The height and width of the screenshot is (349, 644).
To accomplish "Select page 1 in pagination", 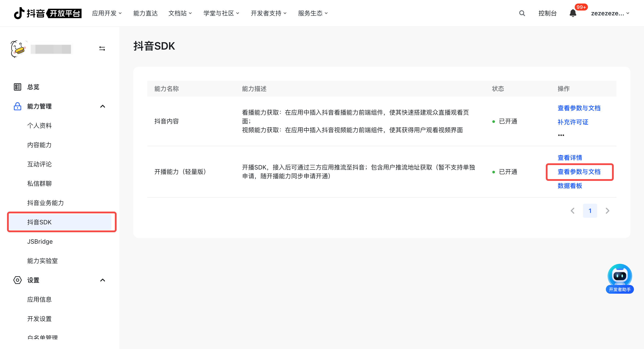I will pyautogui.click(x=590, y=211).
